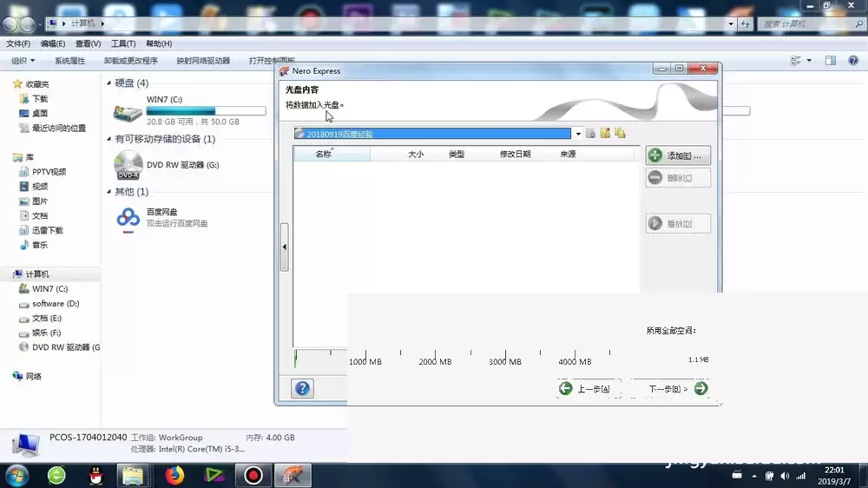The height and width of the screenshot is (488, 868).
Task: Click the Add (添加) button in Nero Express
Action: (678, 155)
